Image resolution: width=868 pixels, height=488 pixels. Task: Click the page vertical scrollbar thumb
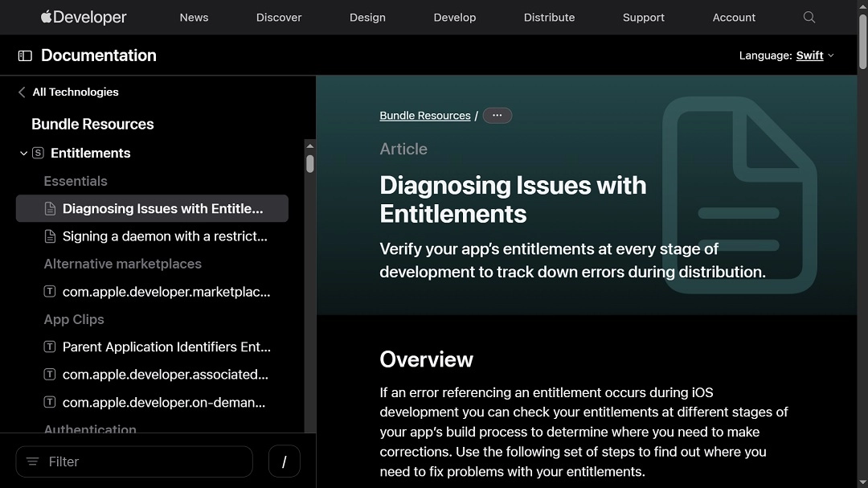coord(862,42)
